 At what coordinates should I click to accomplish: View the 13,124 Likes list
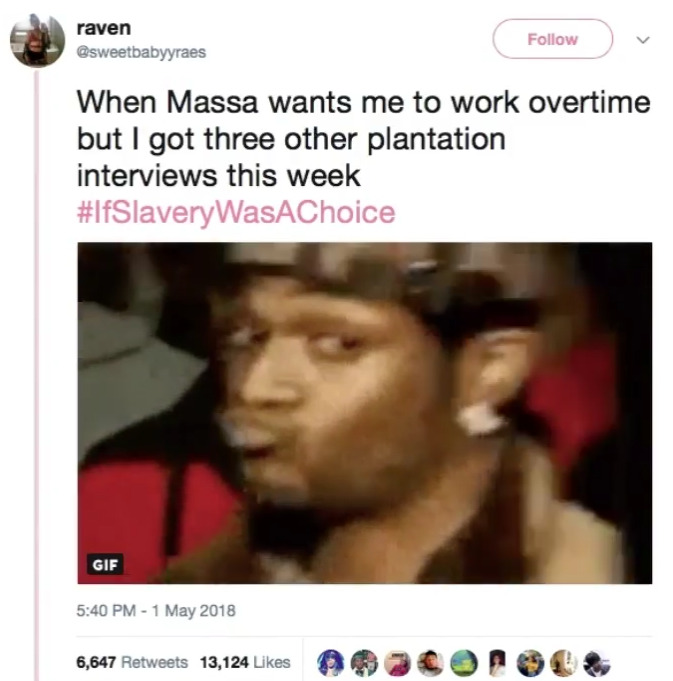tap(245, 662)
